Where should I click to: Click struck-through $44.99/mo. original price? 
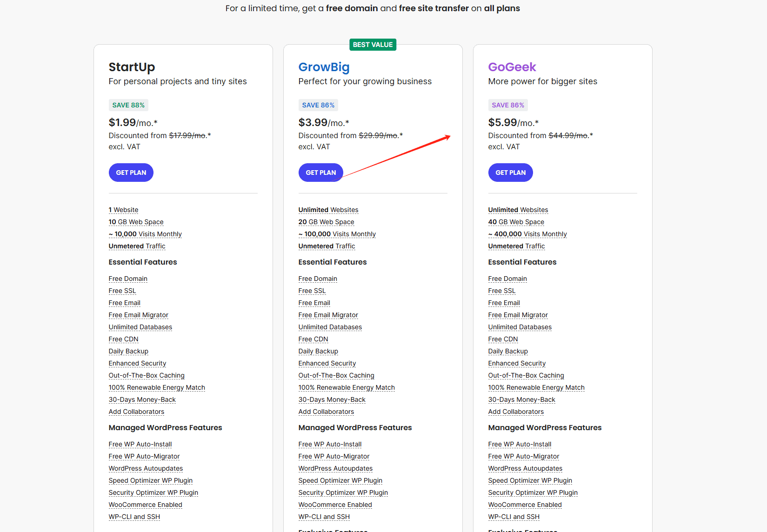[x=568, y=135]
